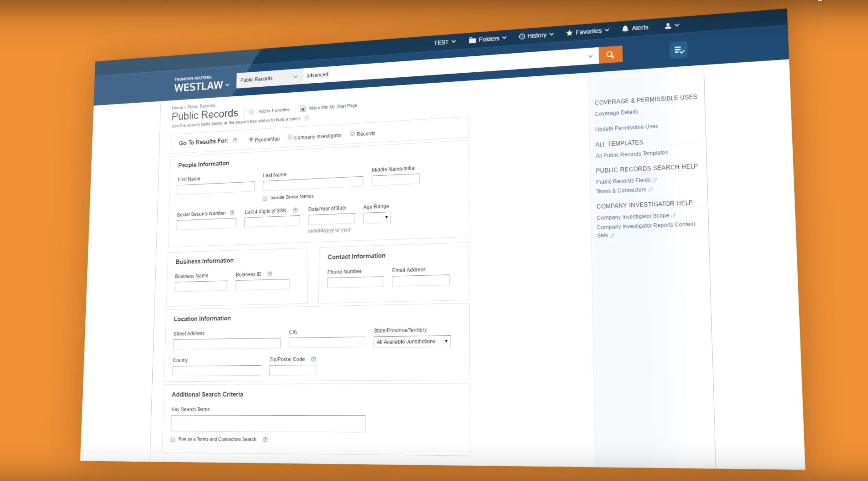Open the Public Records content type dropdown
868x481 pixels.
point(269,78)
